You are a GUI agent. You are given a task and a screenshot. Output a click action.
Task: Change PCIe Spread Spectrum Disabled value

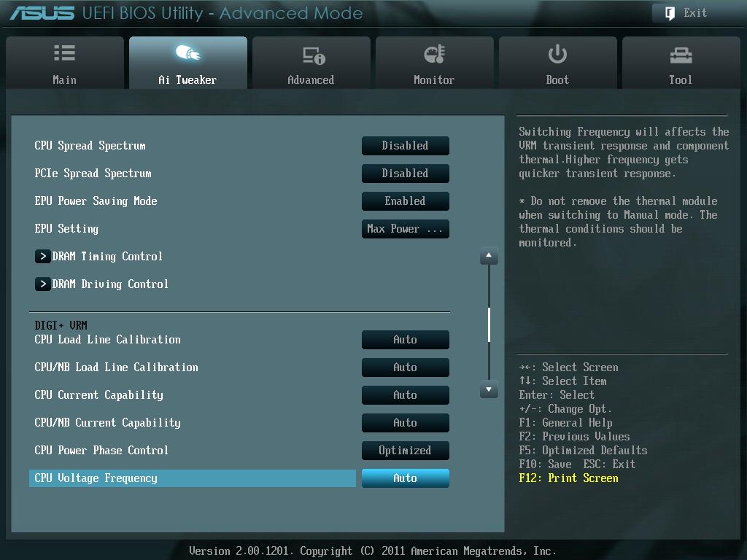point(405,174)
